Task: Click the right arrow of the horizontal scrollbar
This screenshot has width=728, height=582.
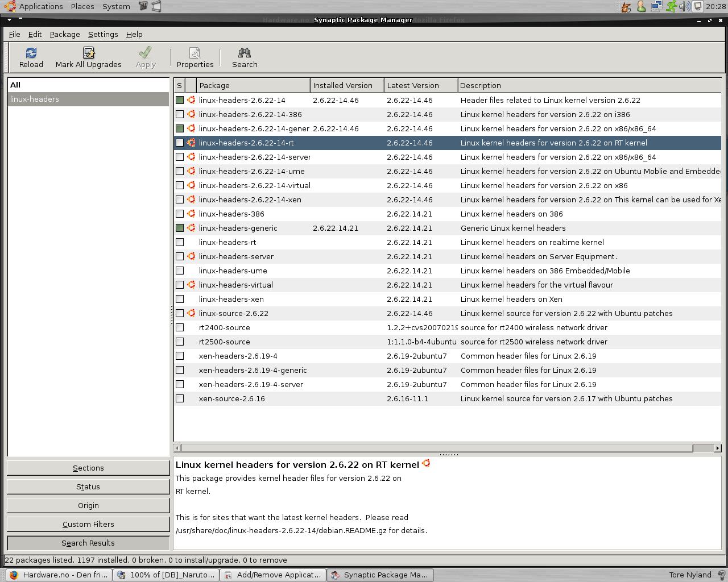Action: pos(717,448)
